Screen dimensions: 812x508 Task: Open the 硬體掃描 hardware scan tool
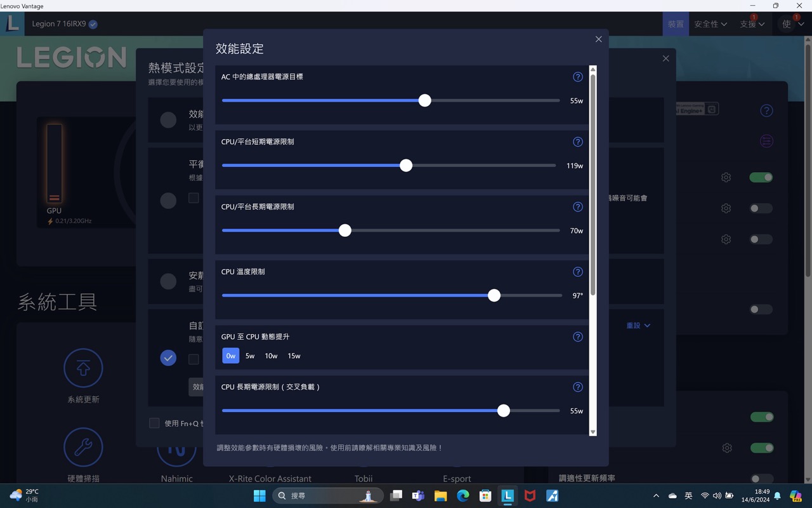(83, 447)
